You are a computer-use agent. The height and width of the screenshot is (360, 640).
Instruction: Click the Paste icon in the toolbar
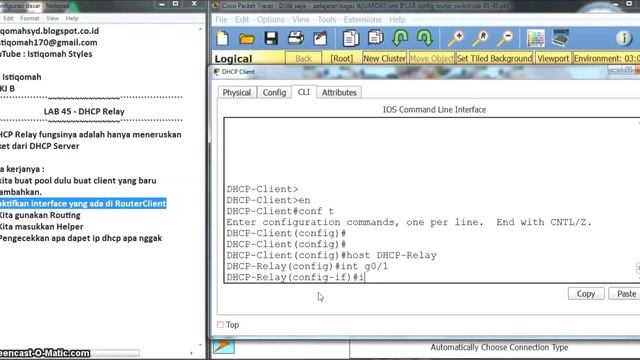point(375,38)
